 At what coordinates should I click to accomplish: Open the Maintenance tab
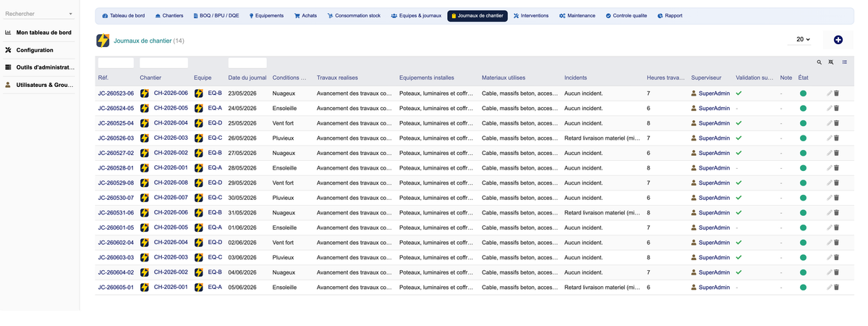tap(577, 16)
